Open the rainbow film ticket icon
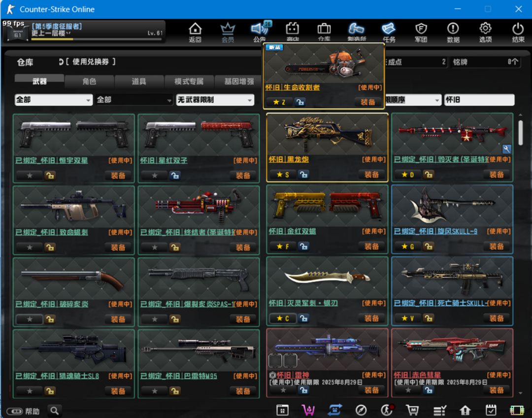 (x=517, y=410)
